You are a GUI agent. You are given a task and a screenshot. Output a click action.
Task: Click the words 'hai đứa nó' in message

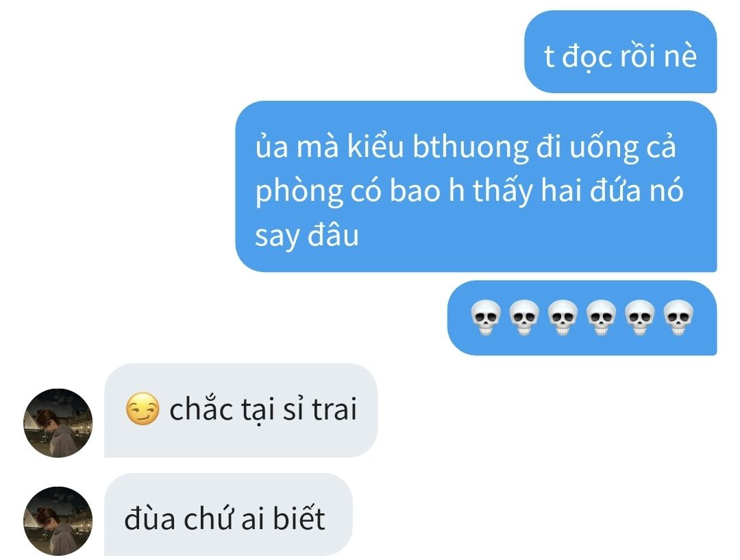(x=612, y=191)
